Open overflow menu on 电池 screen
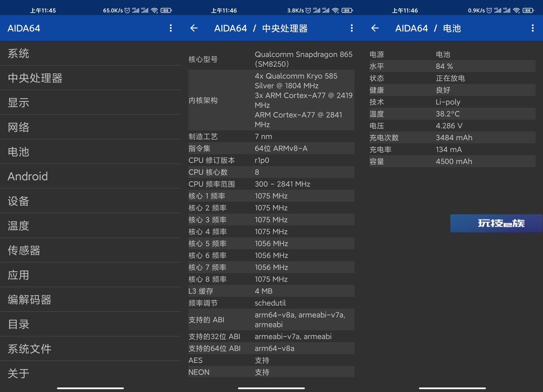Image resolution: width=543 pixels, height=392 pixels. 533,28
